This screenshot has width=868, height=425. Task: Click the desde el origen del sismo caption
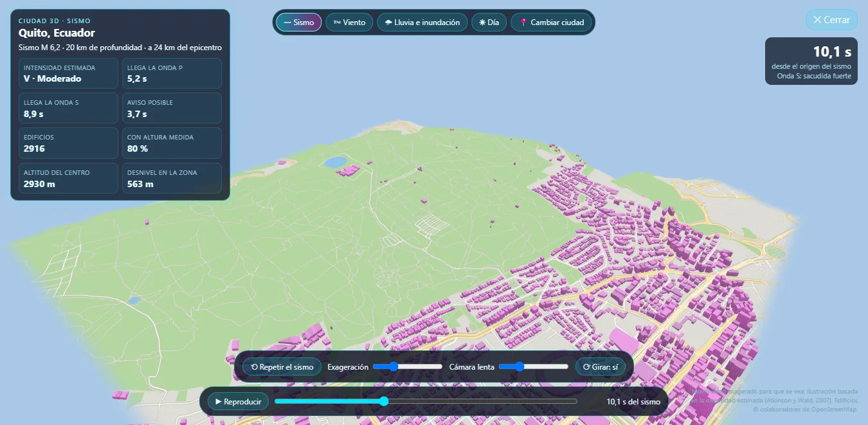click(x=811, y=66)
